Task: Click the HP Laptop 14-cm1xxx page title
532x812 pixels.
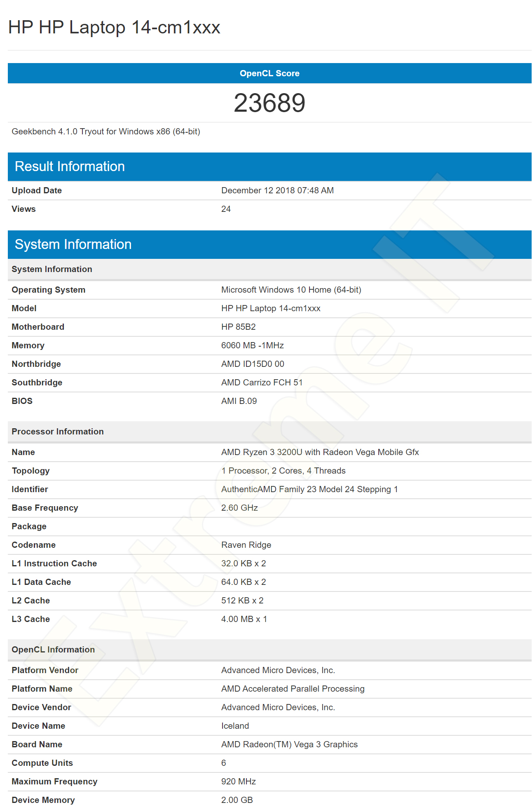Action: pos(114,28)
